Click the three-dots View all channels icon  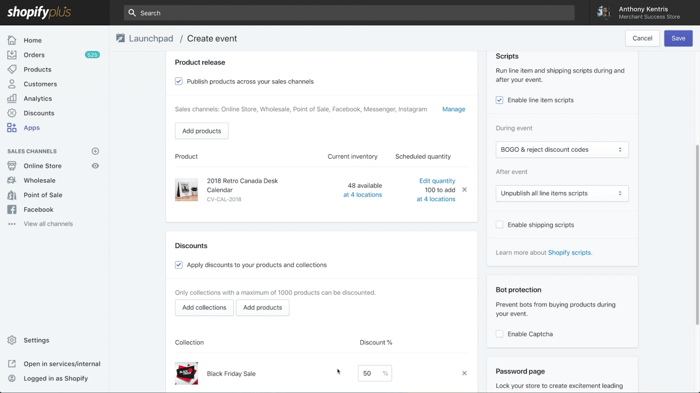point(12,224)
